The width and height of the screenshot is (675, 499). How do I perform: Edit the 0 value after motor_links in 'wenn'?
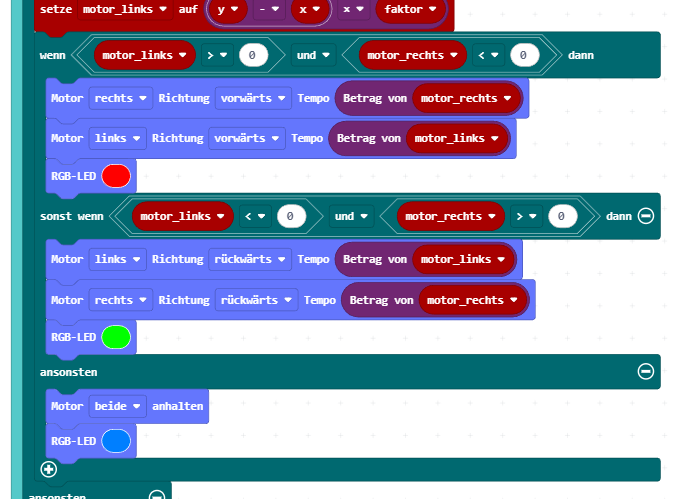pos(253,55)
